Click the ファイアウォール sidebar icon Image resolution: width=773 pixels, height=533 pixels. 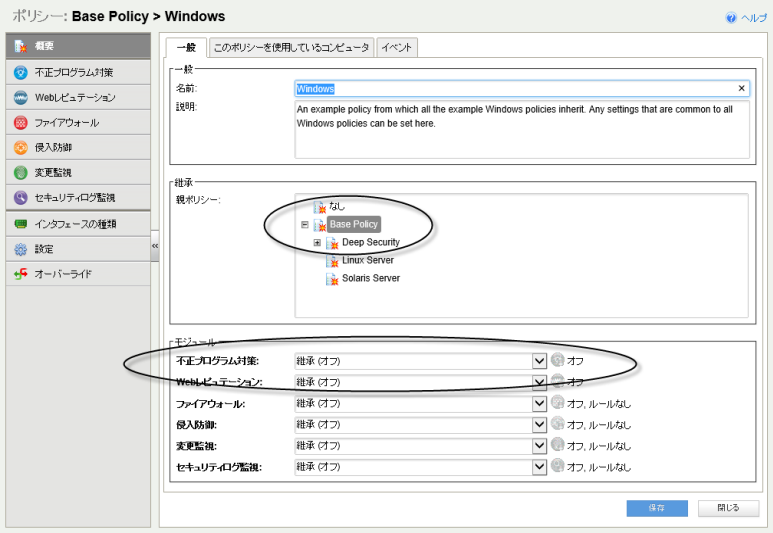[x=20, y=122]
